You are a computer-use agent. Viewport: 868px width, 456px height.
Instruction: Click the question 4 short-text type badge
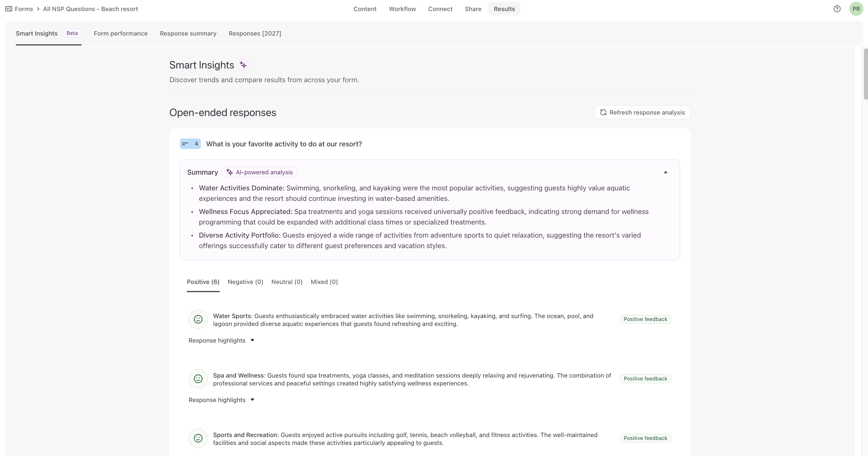click(x=190, y=144)
